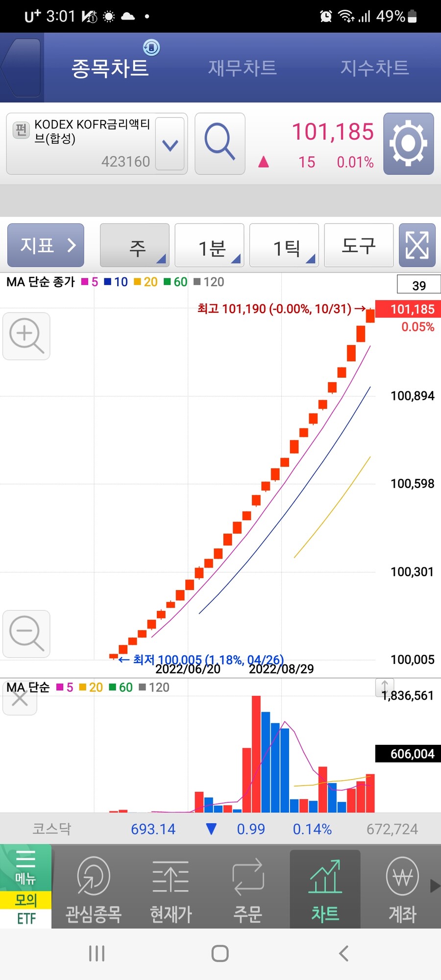Switch to the 지수차트 tab
This screenshot has height=980, width=441.
point(374,68)
